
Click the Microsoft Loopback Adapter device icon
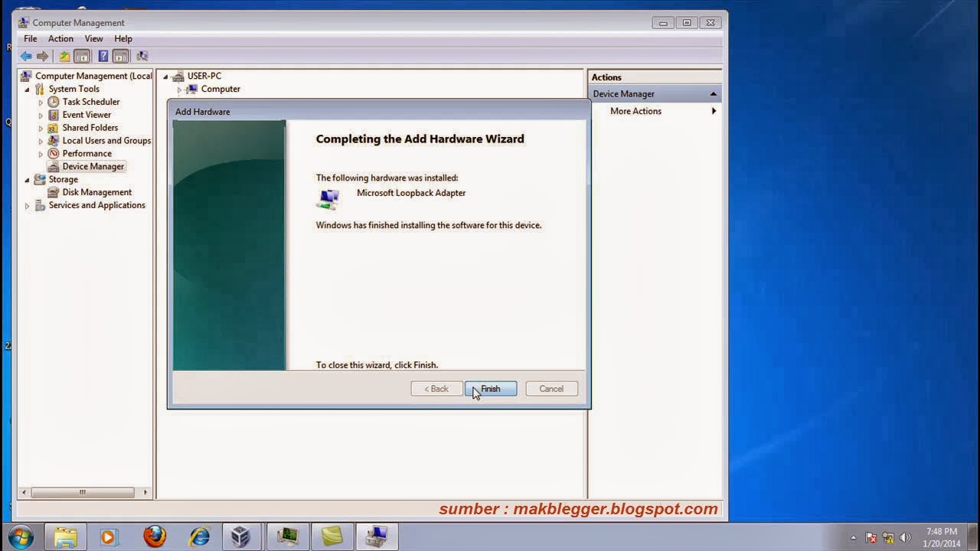tap(329, 199)
